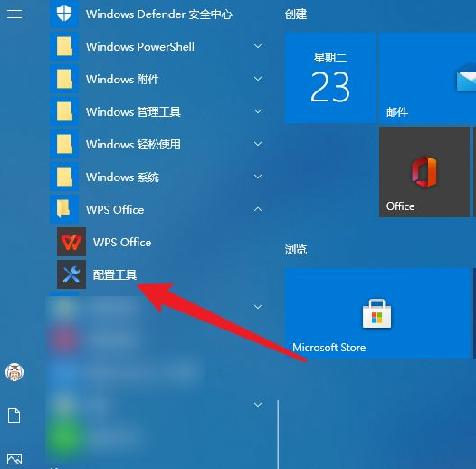Open the user account avatar
The image size is (476, 469).
tap(14, 372)
